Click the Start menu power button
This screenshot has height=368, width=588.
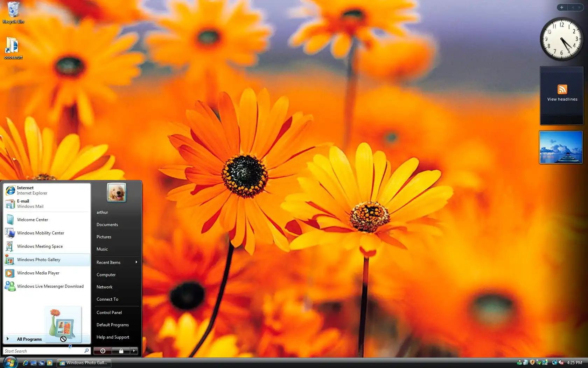coord(103,351)
